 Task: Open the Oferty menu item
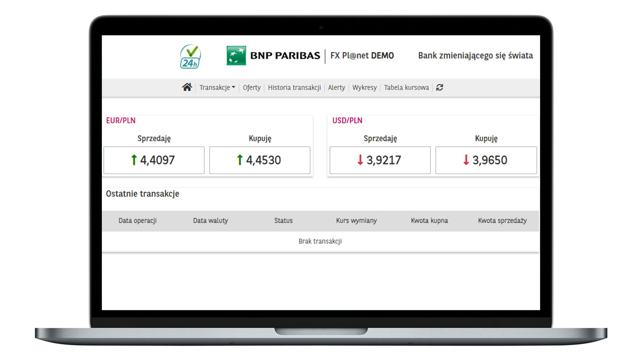(x=252, y=87)
